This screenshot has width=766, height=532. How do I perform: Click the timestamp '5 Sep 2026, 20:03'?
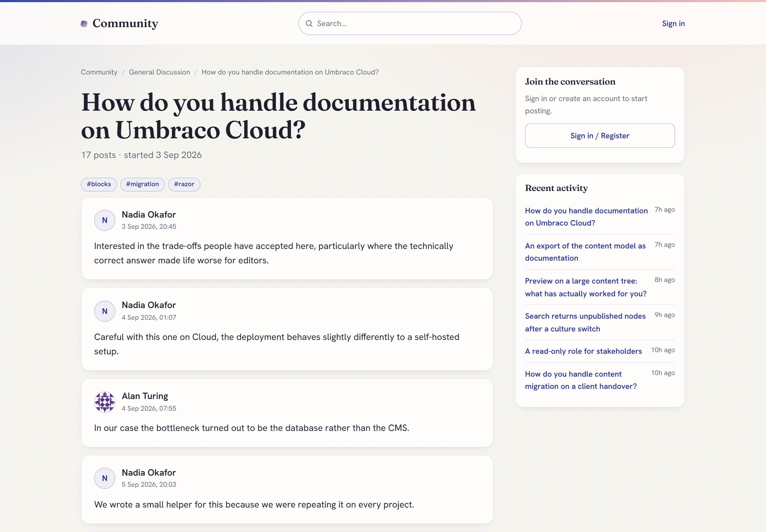(149, 484)
